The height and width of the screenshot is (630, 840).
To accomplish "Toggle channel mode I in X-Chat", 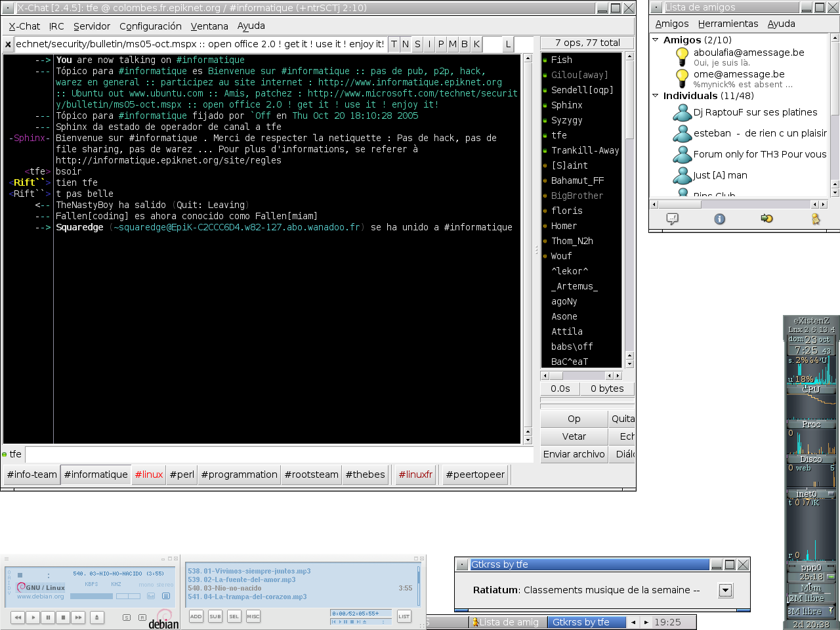I will pos(429,44).
